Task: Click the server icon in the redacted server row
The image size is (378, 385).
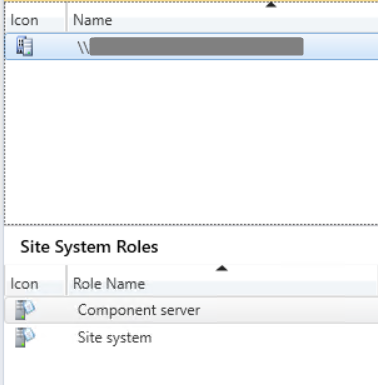Action: (x=25, y=47)
